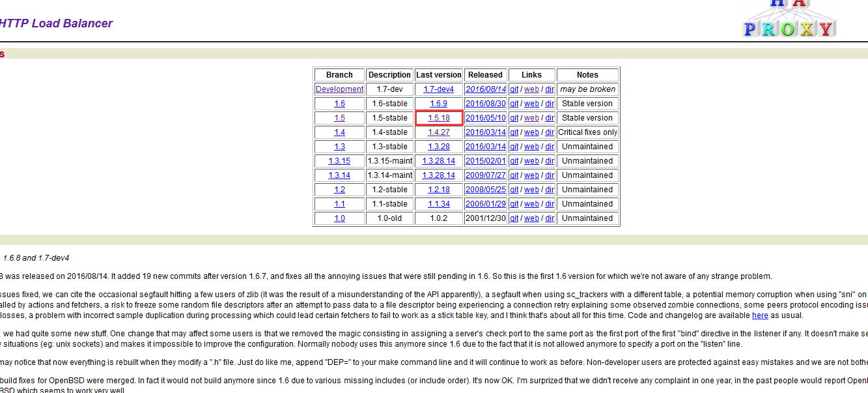Open the 1.3 branch link
Image resolution: width=868 pixels, height=393 pixels.
click(339, 147)
